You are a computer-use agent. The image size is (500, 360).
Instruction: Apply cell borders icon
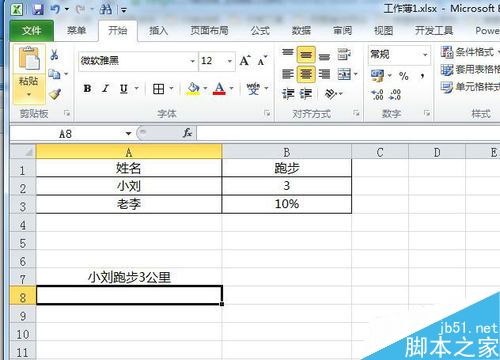pos(158,89)
